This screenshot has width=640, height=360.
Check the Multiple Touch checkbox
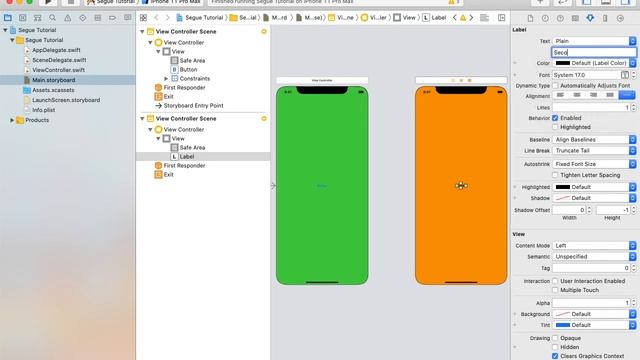click(555, 290)
